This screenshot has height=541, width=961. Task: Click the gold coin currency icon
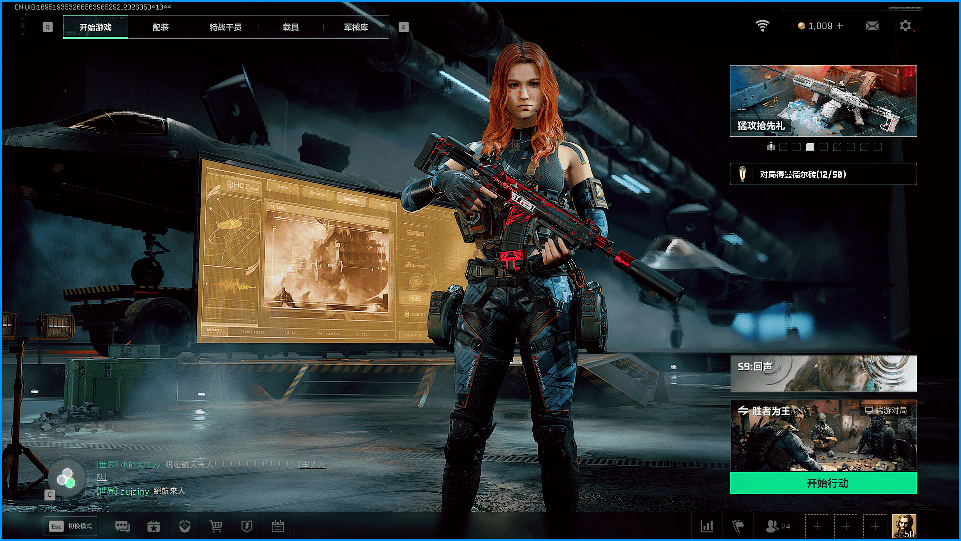[x=801, y=26]
